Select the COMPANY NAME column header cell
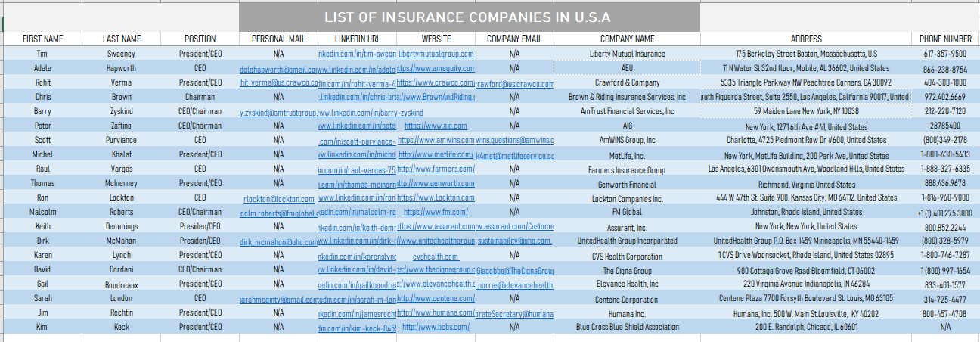 [627, 39]
